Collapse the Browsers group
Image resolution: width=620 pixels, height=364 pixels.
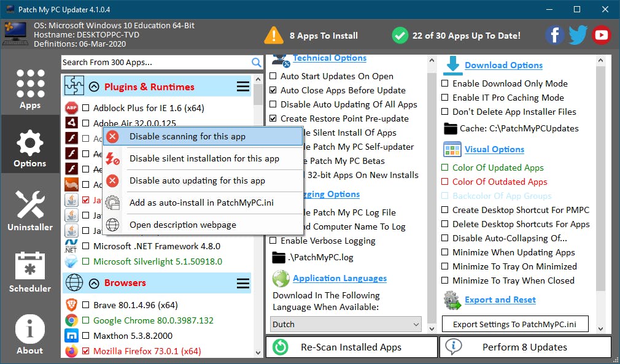pos(94,283)
